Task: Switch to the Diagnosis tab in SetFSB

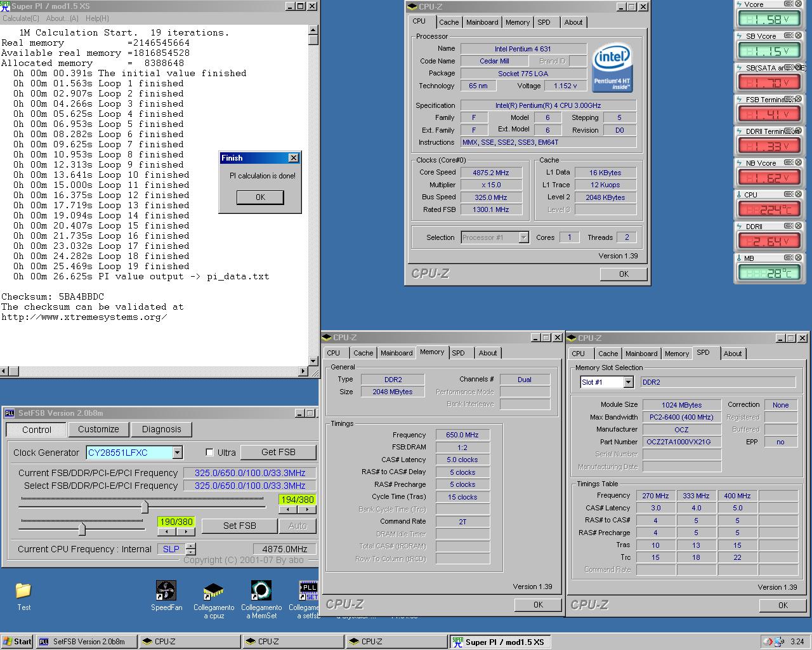Action: [x=161, y=429]
